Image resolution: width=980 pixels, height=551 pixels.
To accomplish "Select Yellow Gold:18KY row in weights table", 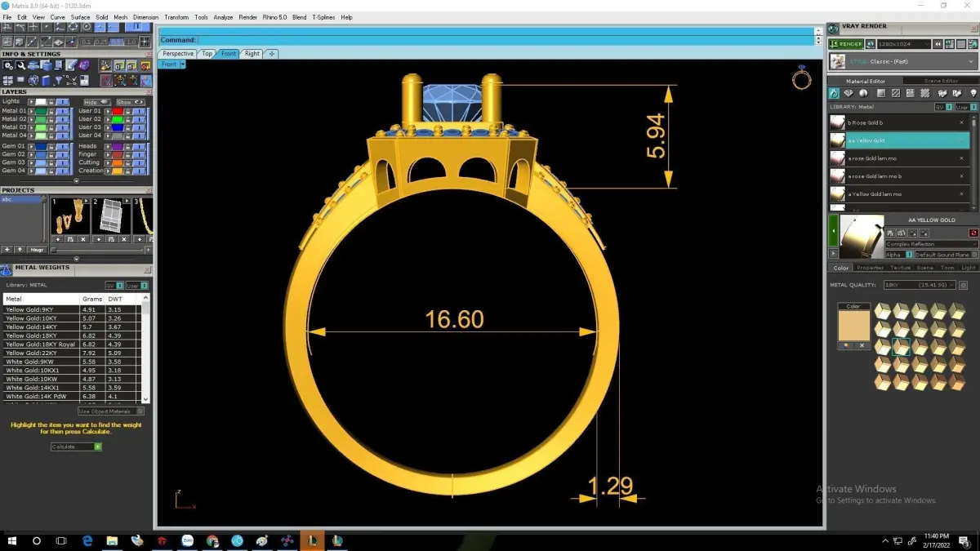I will click(x=72, y=335).
